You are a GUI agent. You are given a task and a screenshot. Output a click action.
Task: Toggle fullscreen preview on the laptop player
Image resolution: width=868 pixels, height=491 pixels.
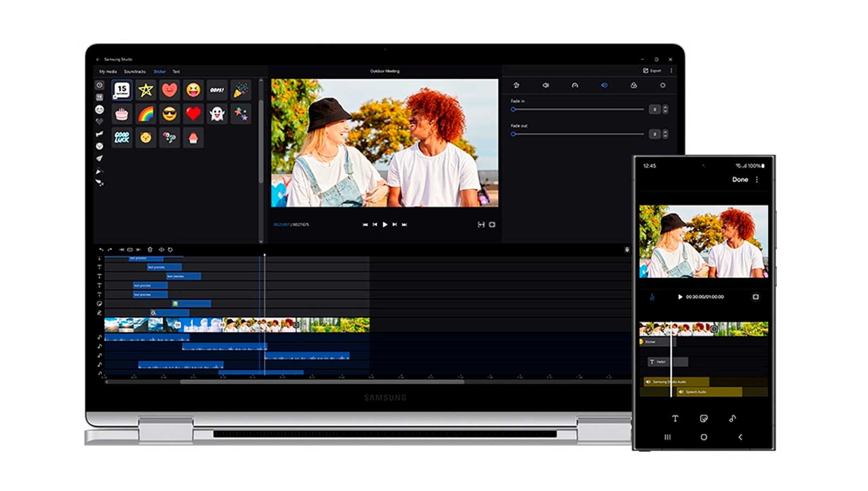point(492,225)
